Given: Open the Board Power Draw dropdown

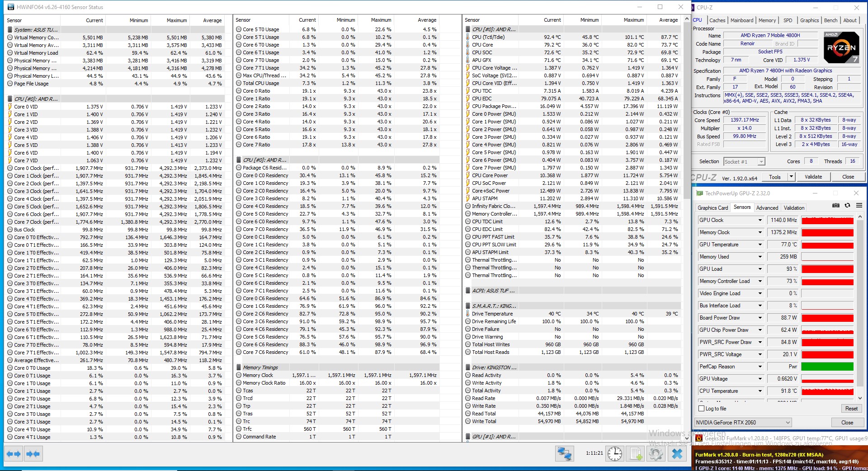Looking at the screenshot, I should pyautogui.click(x=760, y=318).
